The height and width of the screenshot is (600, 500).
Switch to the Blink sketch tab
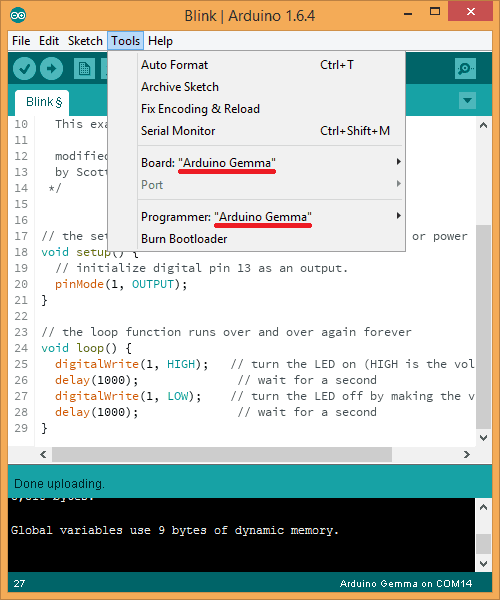42,102
